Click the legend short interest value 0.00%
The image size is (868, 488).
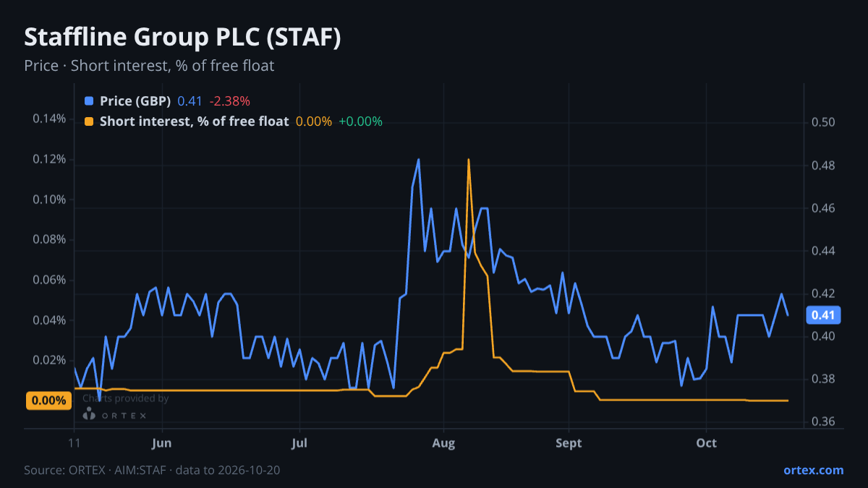pyautogui.click(x=314, y=121)
